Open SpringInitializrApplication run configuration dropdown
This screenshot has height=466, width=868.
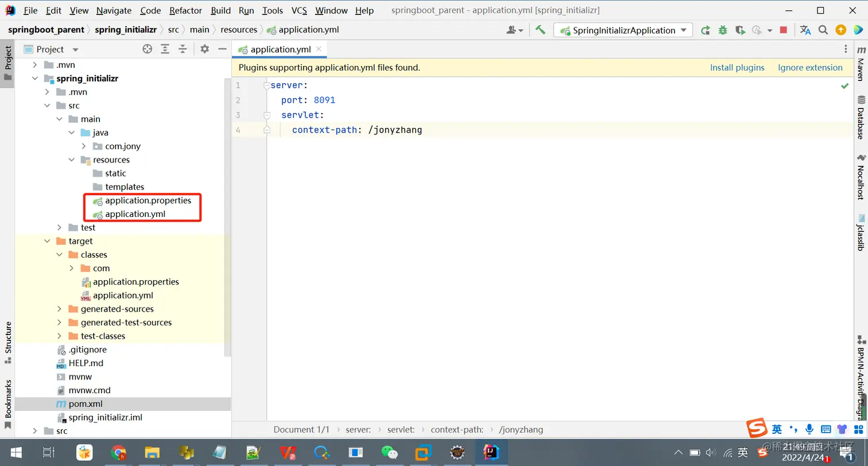623,30
